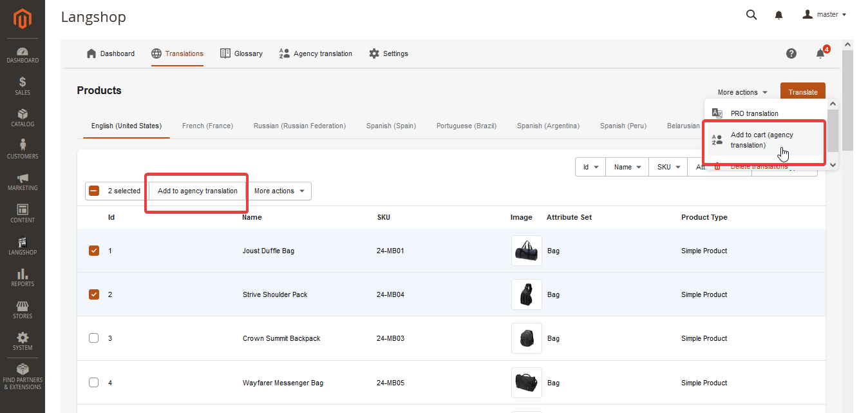Screen dimensions: 868x413
Task: Open the help question mark icon
Action: point(791,53)
